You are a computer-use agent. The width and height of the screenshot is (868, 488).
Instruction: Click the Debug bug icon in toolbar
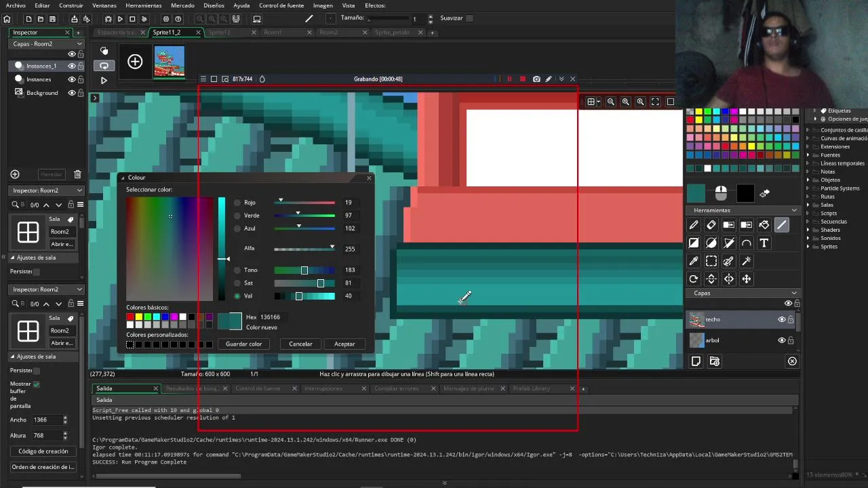[x=108, y=19]
